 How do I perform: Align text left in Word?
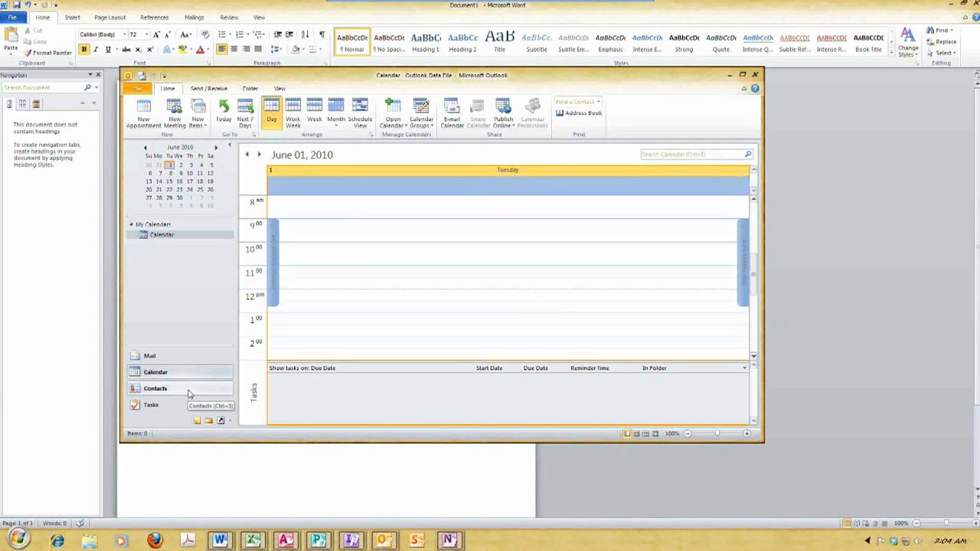click(x=222, y=50)
